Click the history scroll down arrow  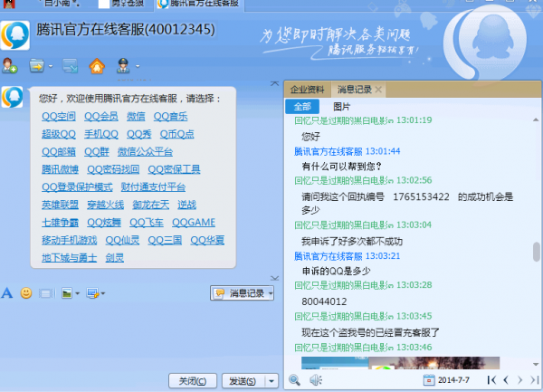coord(536,364)
